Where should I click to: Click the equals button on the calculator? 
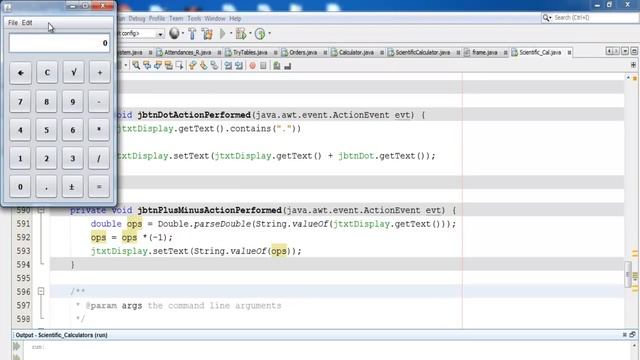click(x=99, y=187)
